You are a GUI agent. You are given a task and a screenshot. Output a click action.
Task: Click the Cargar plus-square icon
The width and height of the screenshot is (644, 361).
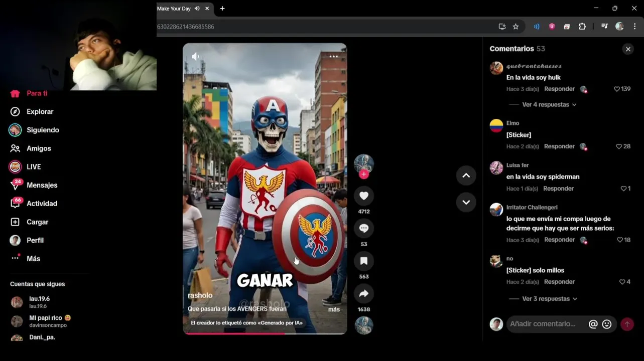[15, 222]
